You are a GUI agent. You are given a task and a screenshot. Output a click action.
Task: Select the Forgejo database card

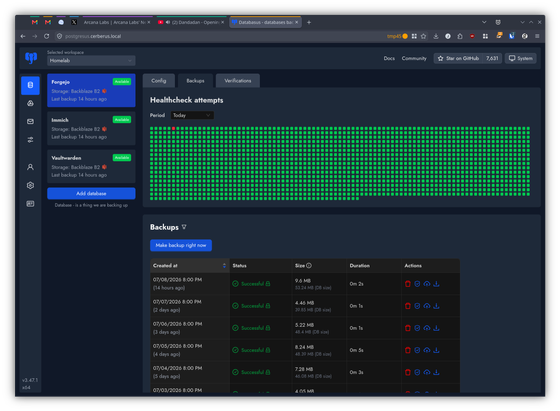coord(91,90)
